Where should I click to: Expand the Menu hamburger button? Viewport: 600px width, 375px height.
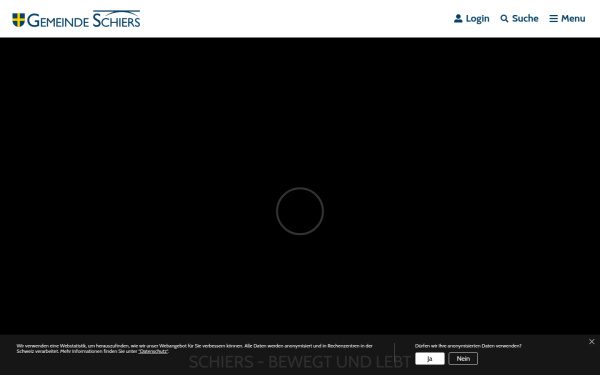567,18
